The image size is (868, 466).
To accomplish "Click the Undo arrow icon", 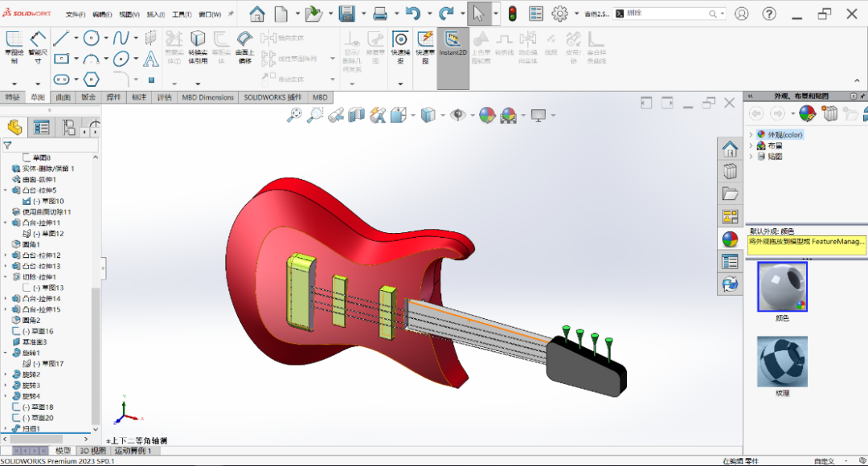I will coord(413,14).
